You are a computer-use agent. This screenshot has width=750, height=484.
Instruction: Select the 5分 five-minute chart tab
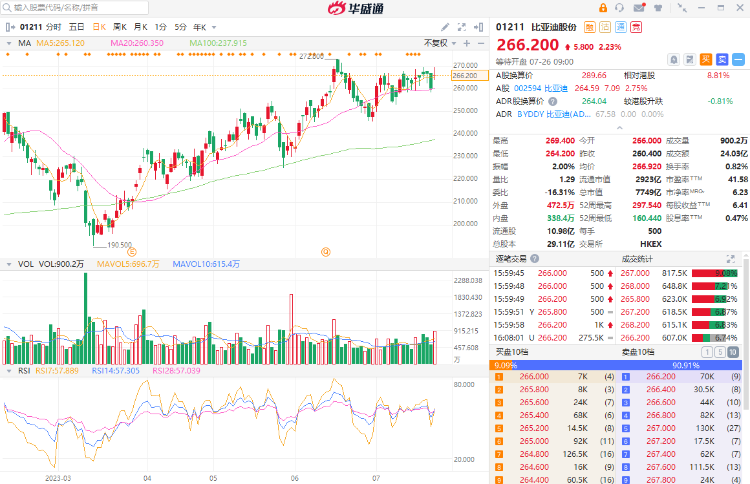[x=180, y=27]
